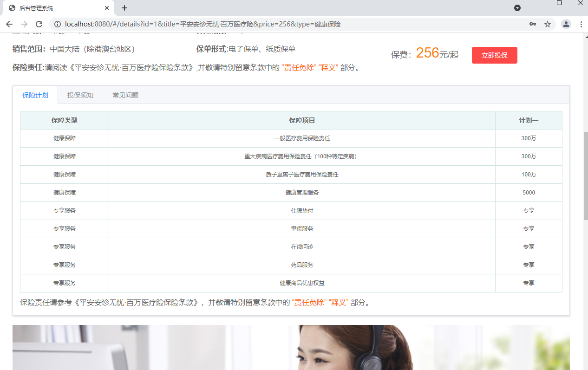The image size is (588, 370).
Task: Click the 5000 value cell
Action: [x=529, y=192]
